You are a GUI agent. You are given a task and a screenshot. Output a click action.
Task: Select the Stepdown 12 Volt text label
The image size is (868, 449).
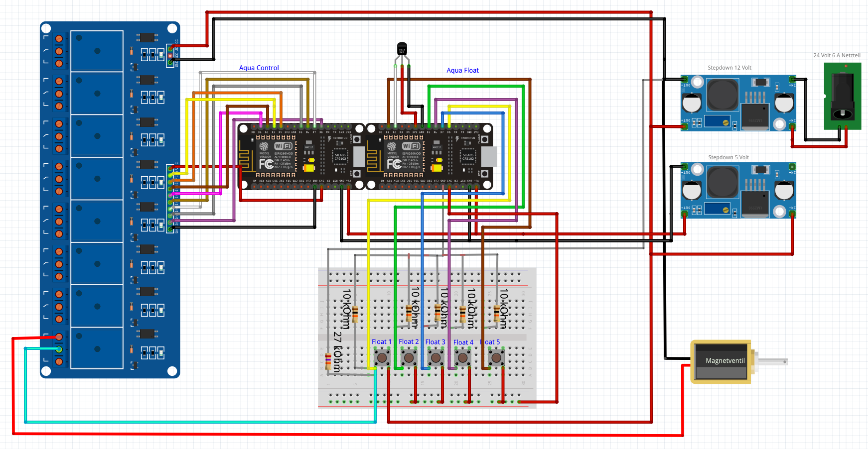pyautogui.click(x=729, y=68)
